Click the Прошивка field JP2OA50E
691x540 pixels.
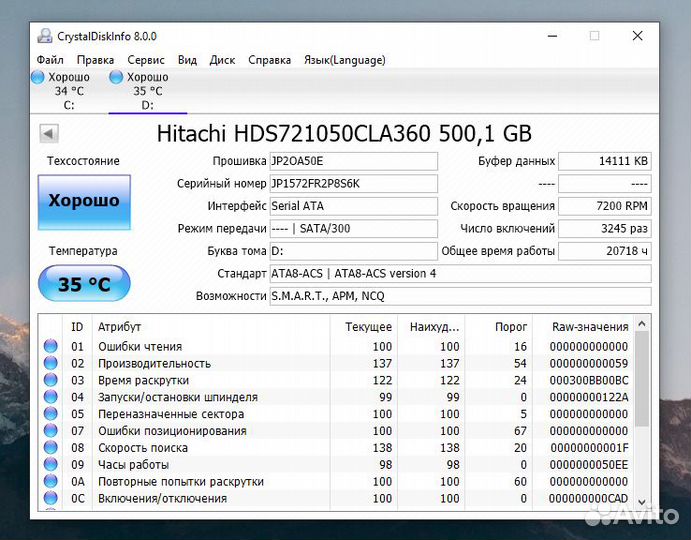click(353, 161)
